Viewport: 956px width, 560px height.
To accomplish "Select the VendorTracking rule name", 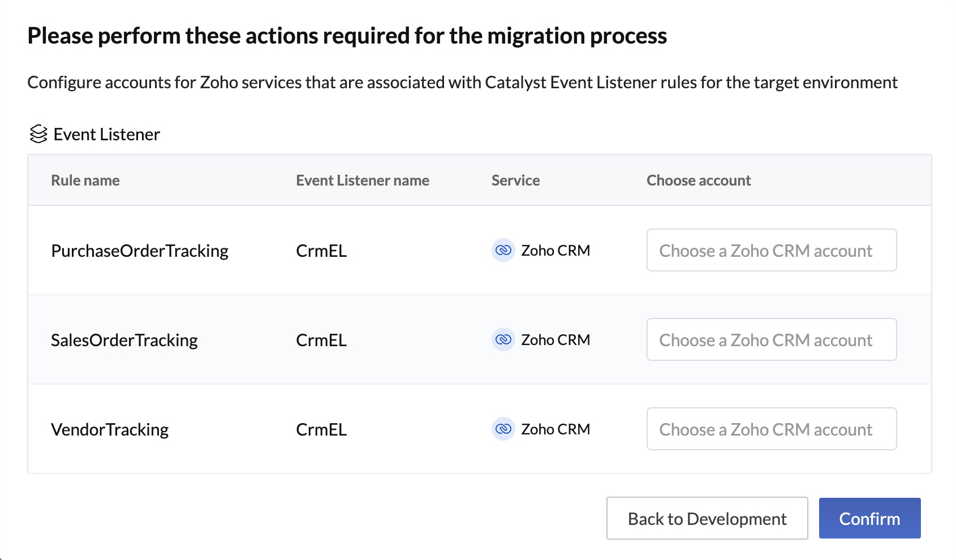I will point(110,429).
